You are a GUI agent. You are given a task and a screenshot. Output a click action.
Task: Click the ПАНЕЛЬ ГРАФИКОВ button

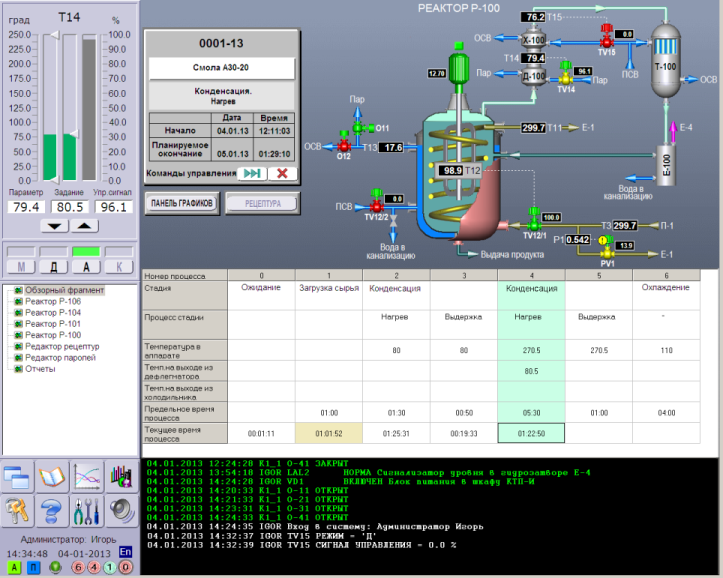pos(182,203)
